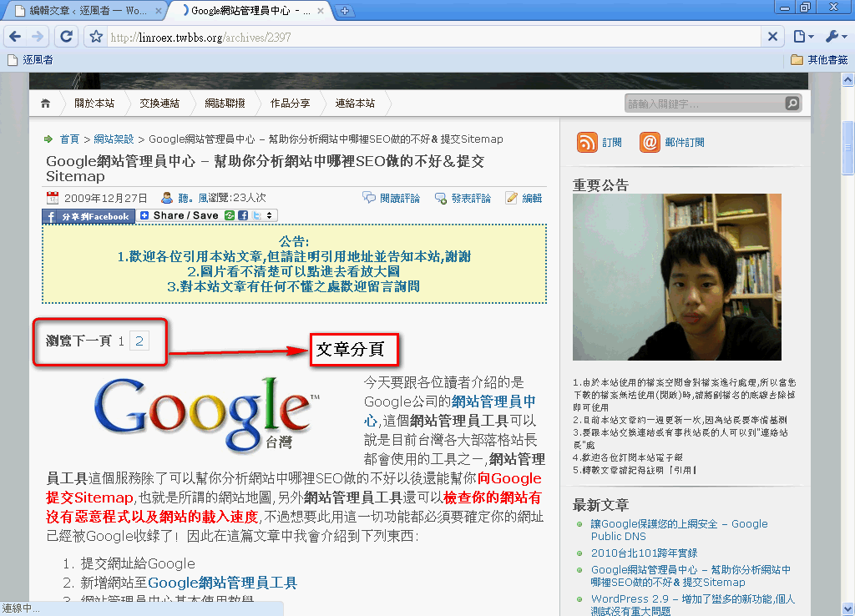Click the 發表評論 add-comment icon
This screenshot has height=616, width=855.
tap(441, 198)
